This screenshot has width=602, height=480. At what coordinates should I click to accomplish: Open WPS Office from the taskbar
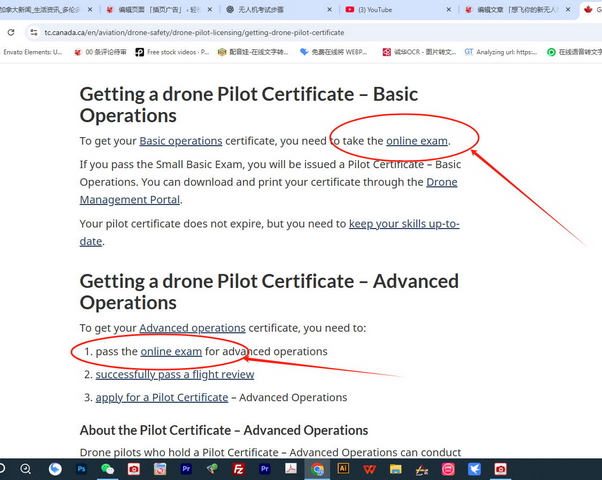click(x=369, y=469)
